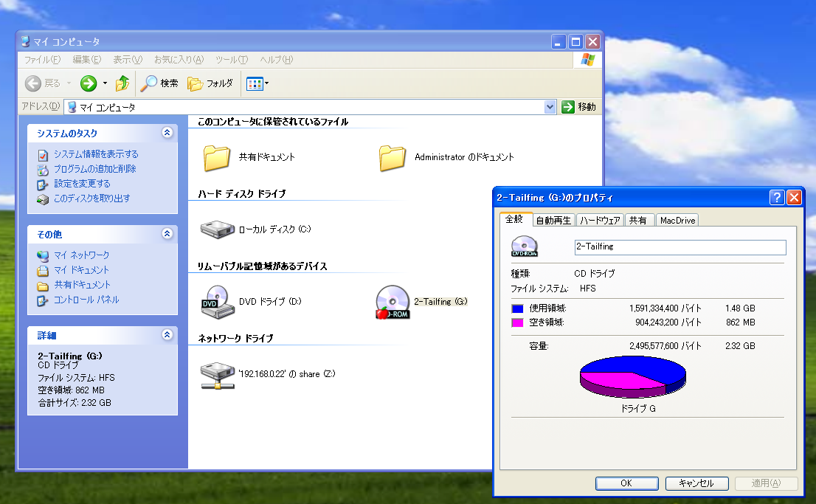Select the network share (Z:) drive icon
The height and width of the screenshot is (504, 816).
[x=217, y=374]
